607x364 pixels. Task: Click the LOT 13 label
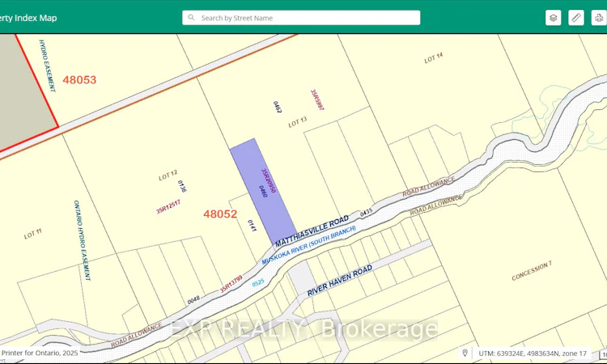click(298, 122)
